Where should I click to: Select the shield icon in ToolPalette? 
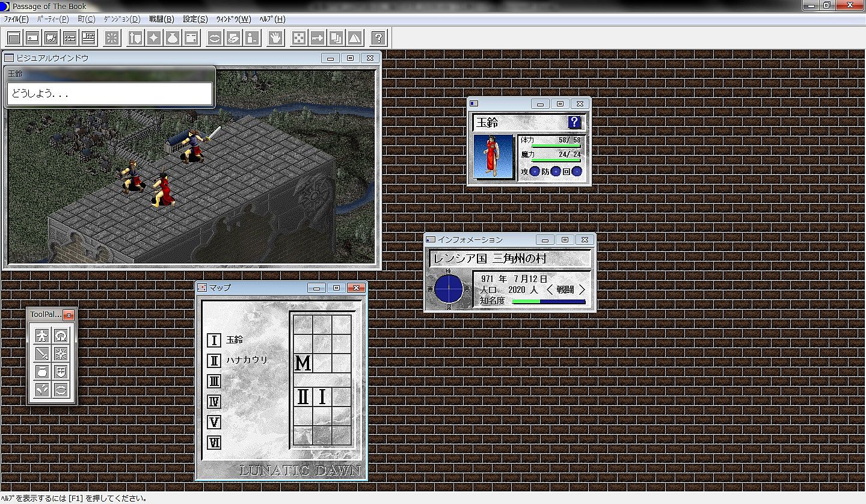pos(61,371)
